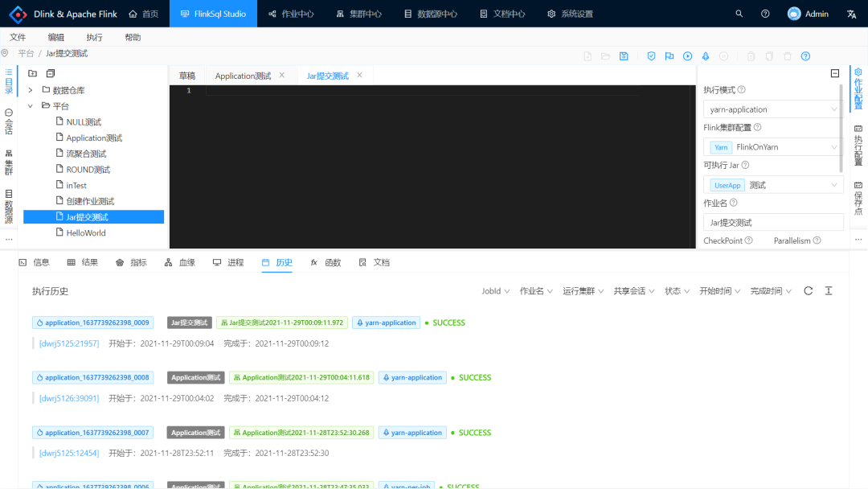Open application_1637739262398_0009 history link
Image resolution: width=868 pixels, height=489 pixels.
[x=93, y=323]
